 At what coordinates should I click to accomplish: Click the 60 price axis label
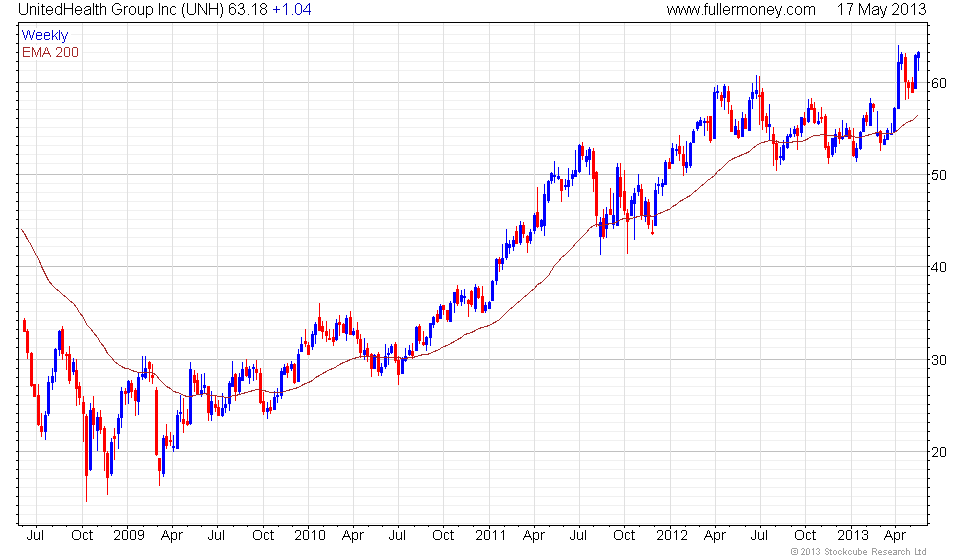pos(939,83)
